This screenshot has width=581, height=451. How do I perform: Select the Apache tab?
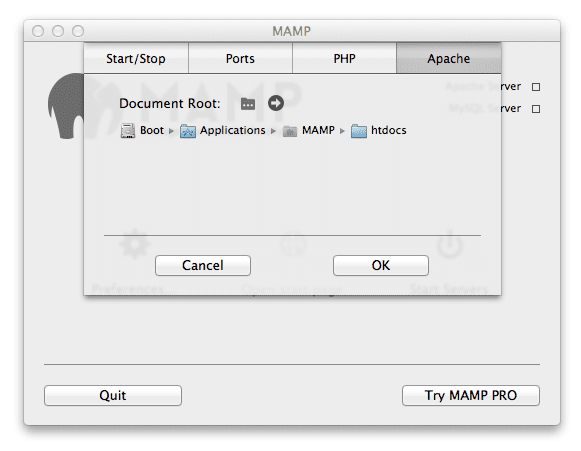pyautogui.click(x=449, y=58)
